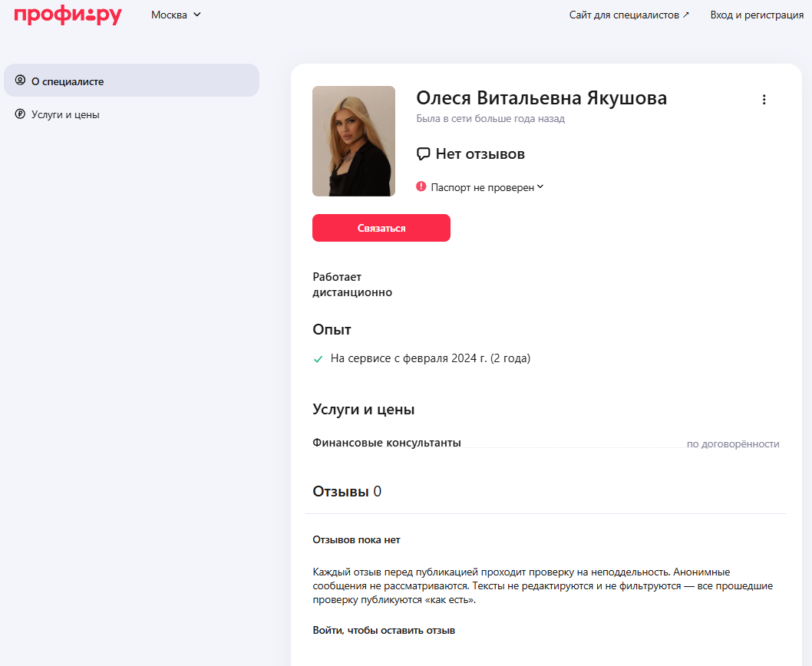Viewport: 812px width, 666px height.
Task: Click the Услуги и цены section heading
Action: click(x=364, y=409)
